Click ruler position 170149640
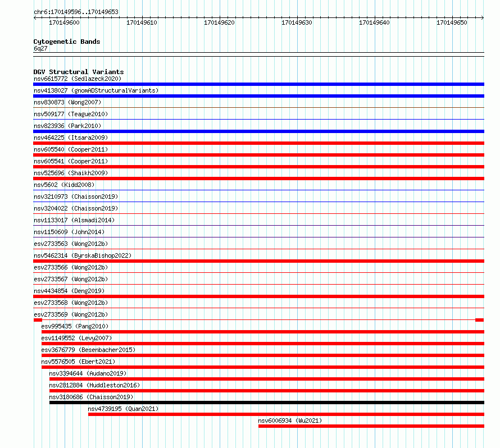The height and width of the screenshot is (448, 500). click(x=374, y=22)
